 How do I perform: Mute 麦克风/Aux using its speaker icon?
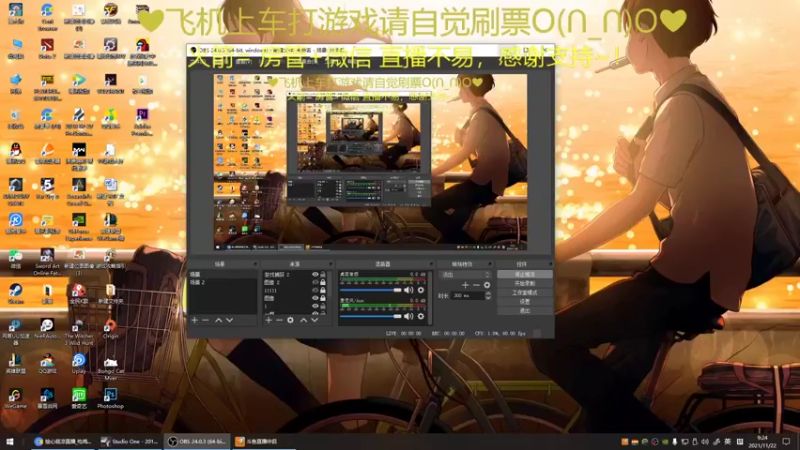pos(408,316)
